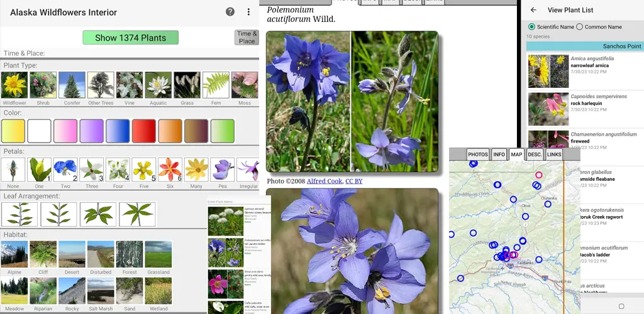Open the CC BY license link
This screenshot has width=644, height=314.
(x=353, y=181)
